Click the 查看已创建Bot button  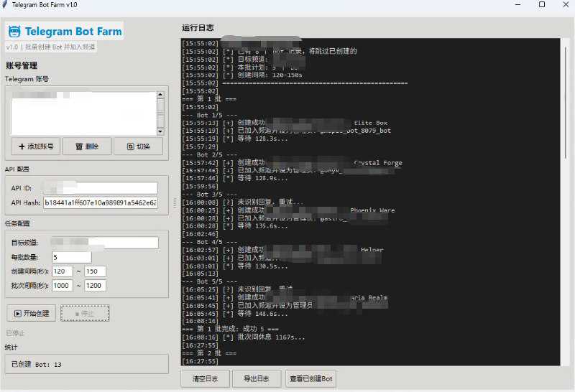311,378
